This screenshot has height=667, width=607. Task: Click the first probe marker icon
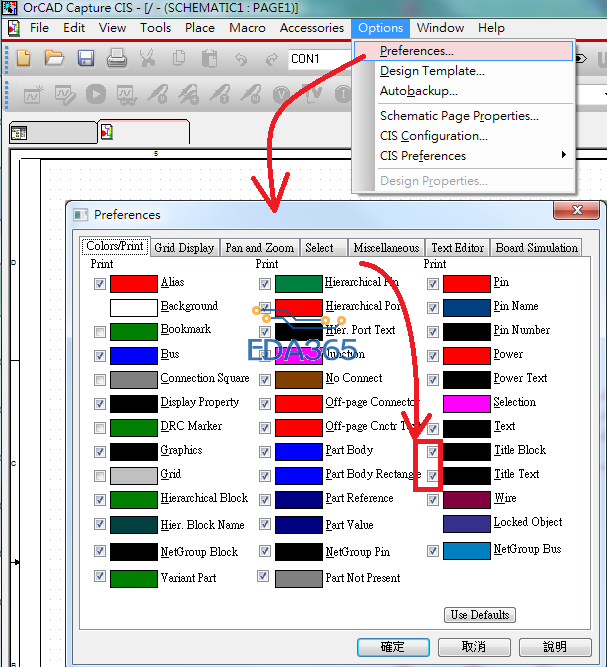158,94
